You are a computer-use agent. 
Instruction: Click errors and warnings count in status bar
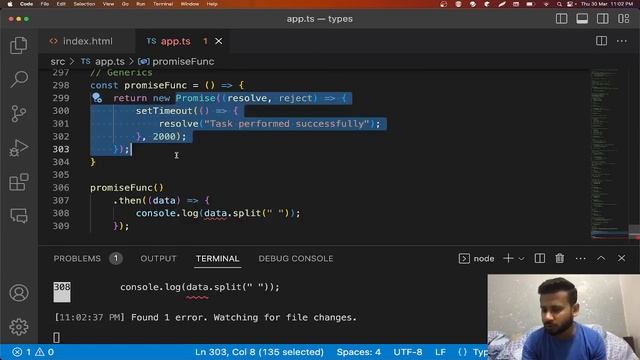33,352
